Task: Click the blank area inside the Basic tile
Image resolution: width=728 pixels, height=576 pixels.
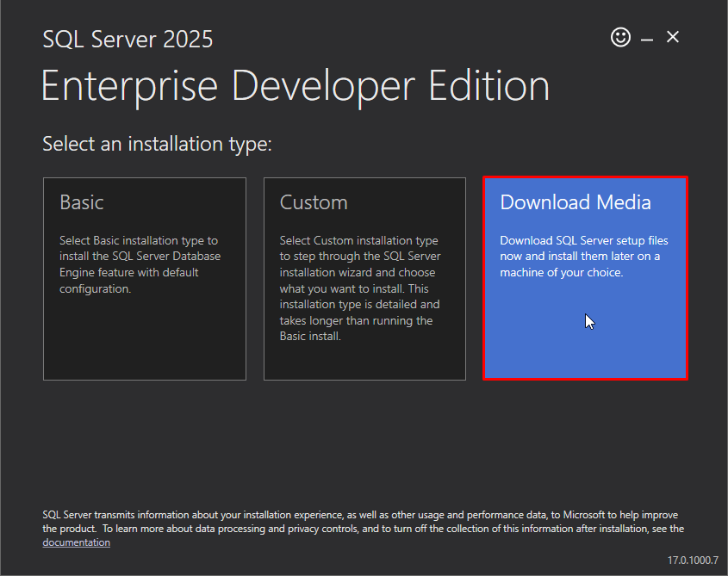Action: [x=145, y=339]
